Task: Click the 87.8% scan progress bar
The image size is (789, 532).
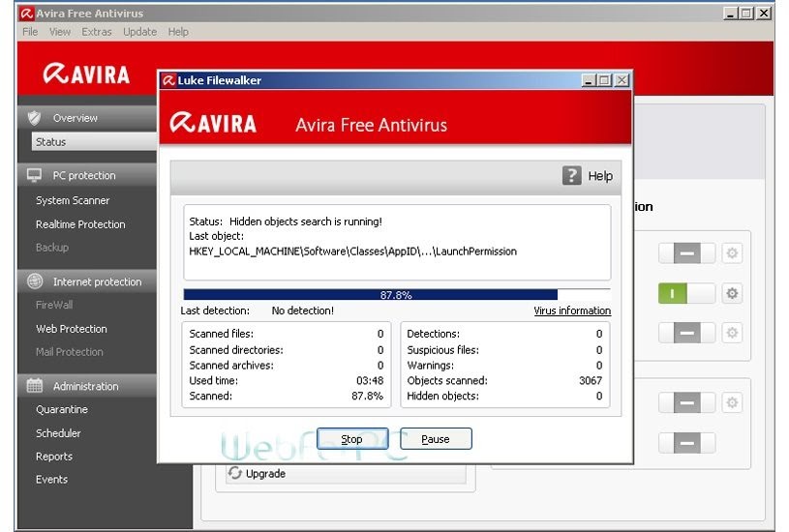Action: pos(397,295)
